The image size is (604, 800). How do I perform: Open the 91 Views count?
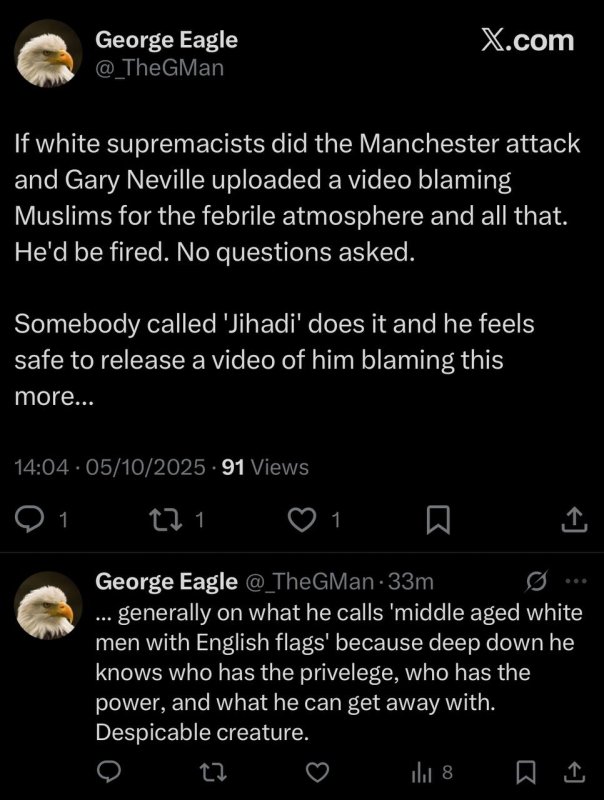(x=264, y=467)
